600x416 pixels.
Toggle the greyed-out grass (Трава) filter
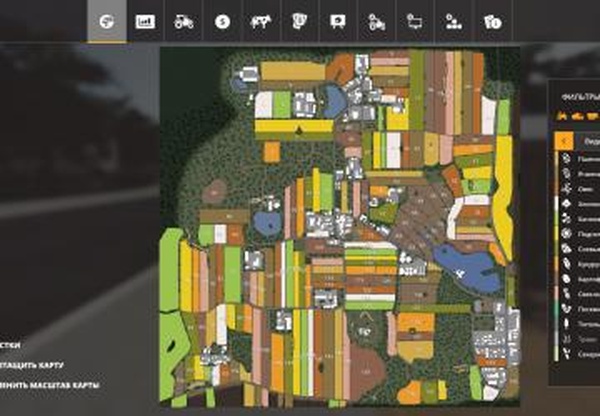(579, 339)
